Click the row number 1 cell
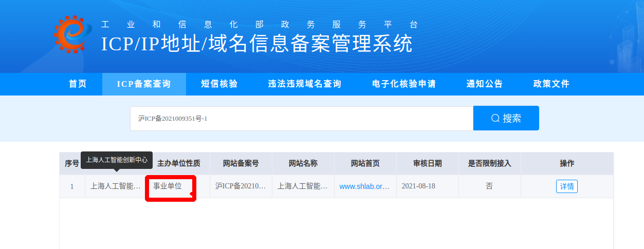The height and width of the screenshot is (249, 644). click(72, 186)
